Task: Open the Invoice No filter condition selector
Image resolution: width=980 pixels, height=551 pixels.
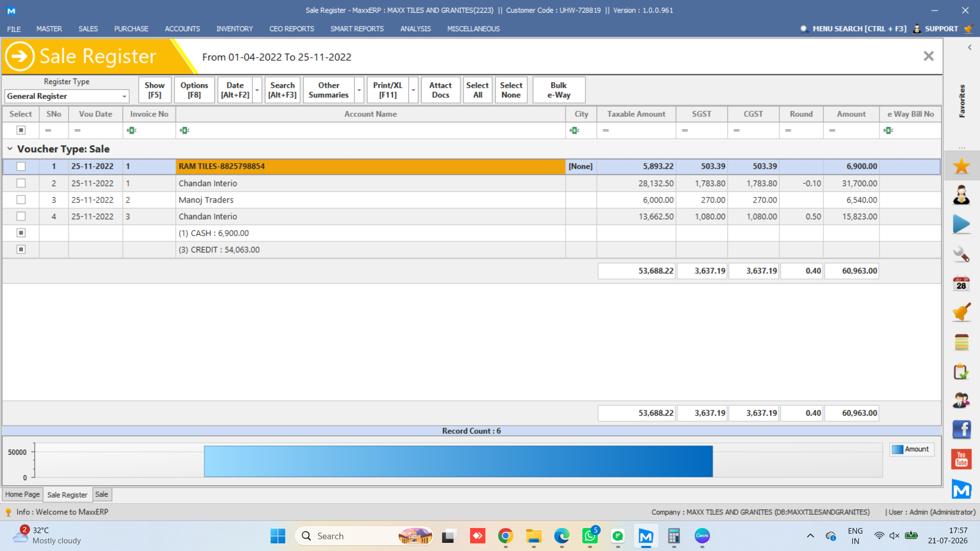Action: click(132, 131)
